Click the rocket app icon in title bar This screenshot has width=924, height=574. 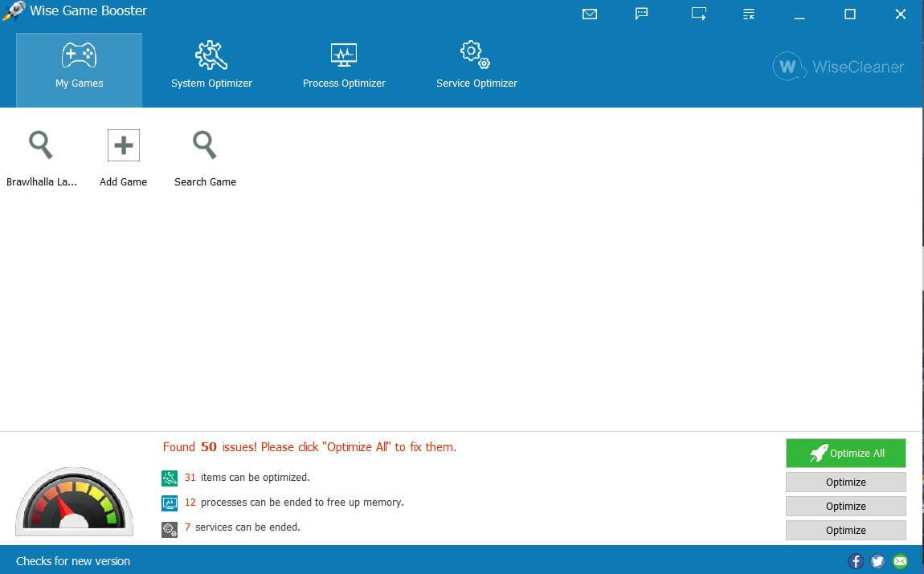(14, 10)
